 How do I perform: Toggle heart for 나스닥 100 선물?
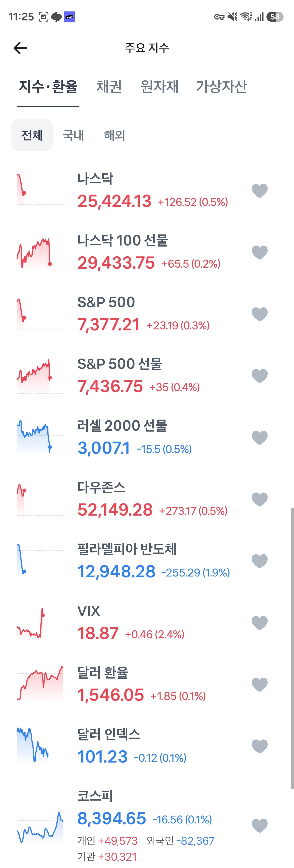click(259, 252)
